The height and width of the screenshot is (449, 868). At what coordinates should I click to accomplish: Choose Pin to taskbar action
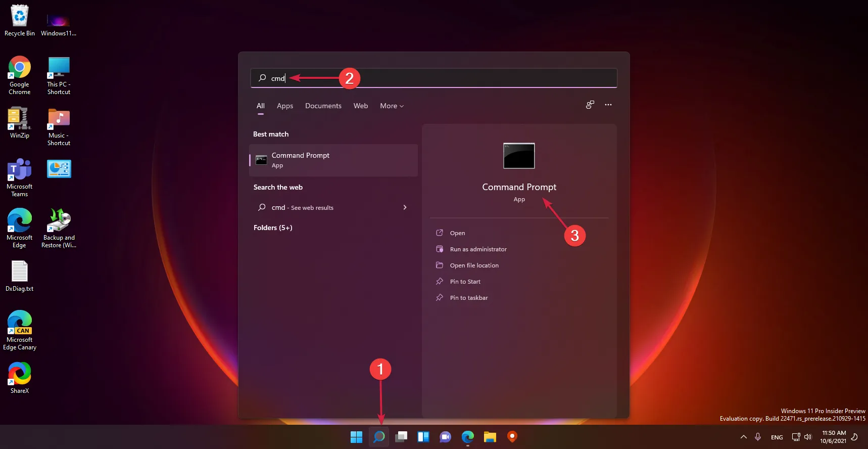(468, 298)
